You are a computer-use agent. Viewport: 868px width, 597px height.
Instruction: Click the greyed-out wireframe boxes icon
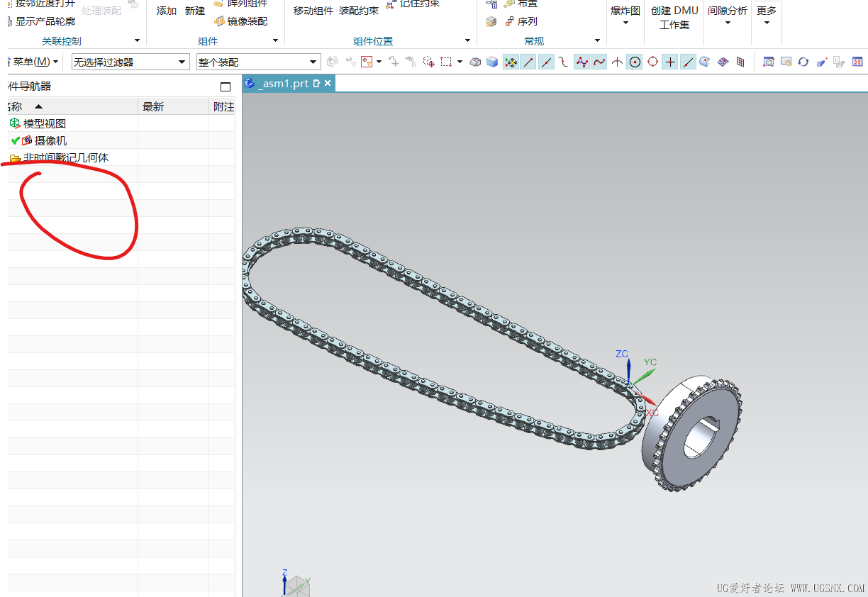click(x=839, y=62)
